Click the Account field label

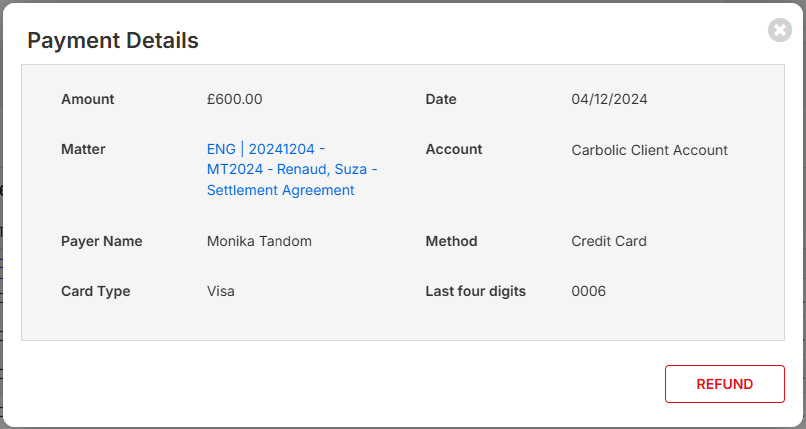[x=453, y=149]
